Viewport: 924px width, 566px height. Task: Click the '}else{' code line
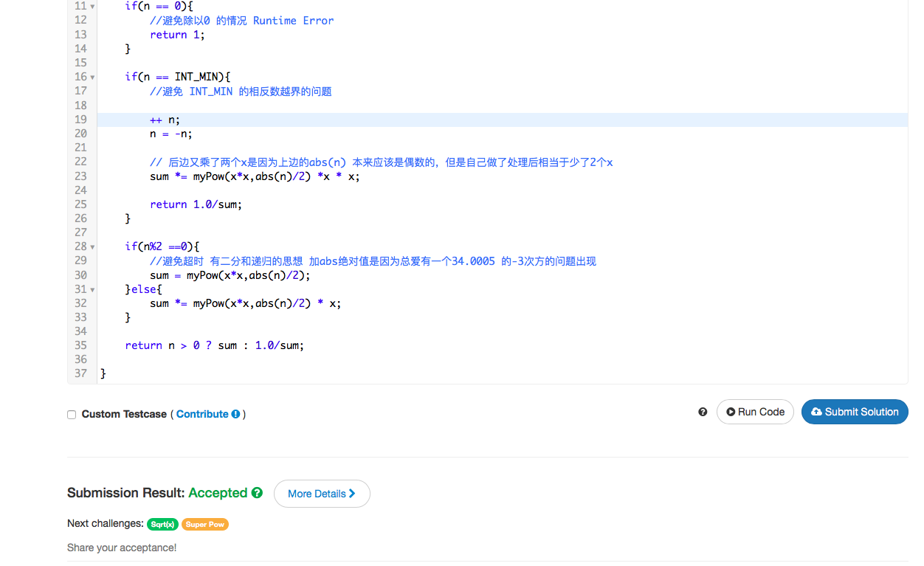143,289
